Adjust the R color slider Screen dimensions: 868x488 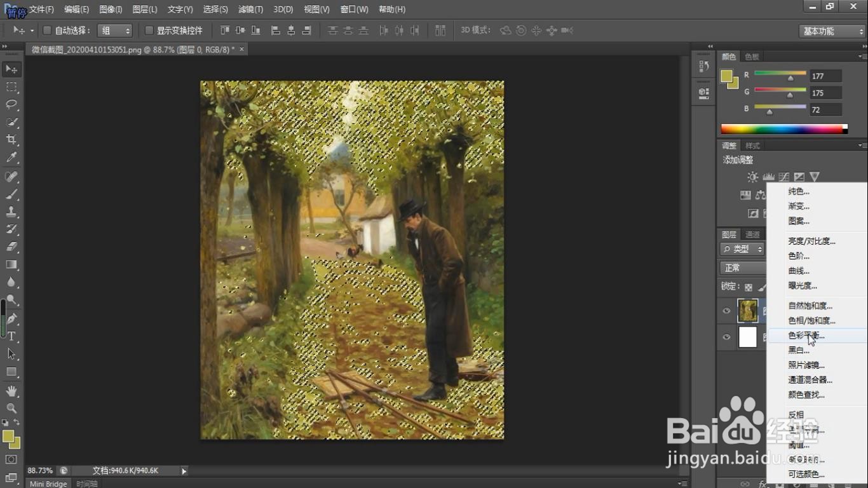click(790, 78)
